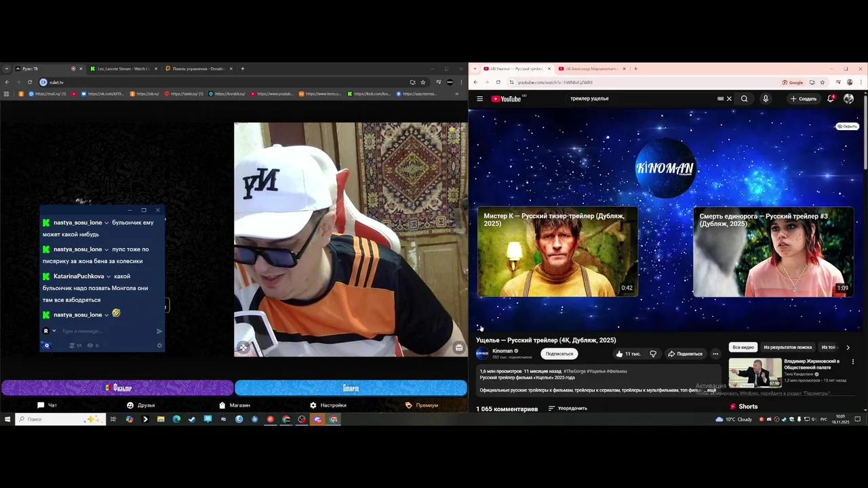Open on-screen keyboard in YouTube search
The image size is (868, 488).
coord(720,99)
